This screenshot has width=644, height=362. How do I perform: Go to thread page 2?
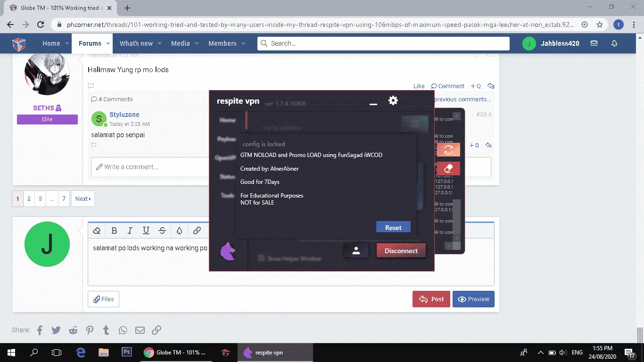[x=29, y=199]
